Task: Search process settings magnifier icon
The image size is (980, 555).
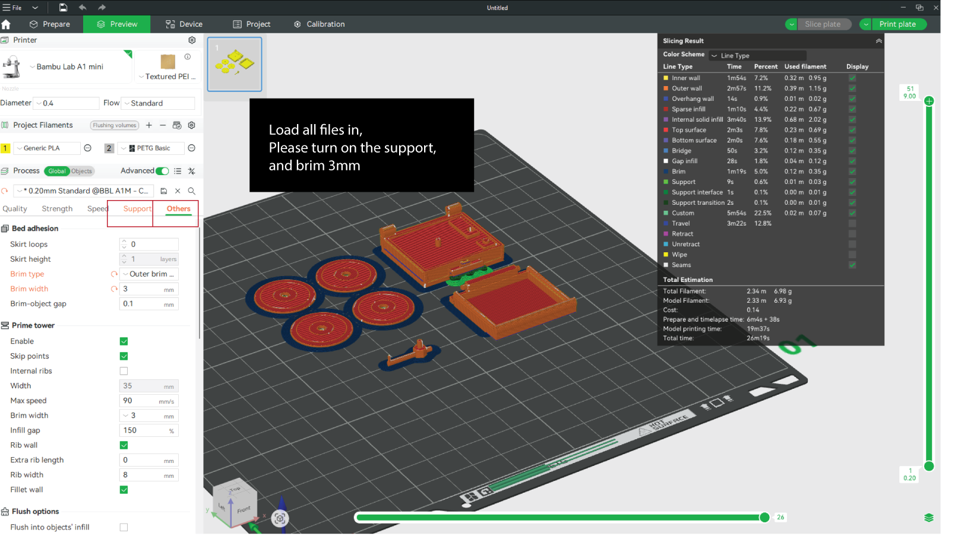Action: tap(192, 191)
